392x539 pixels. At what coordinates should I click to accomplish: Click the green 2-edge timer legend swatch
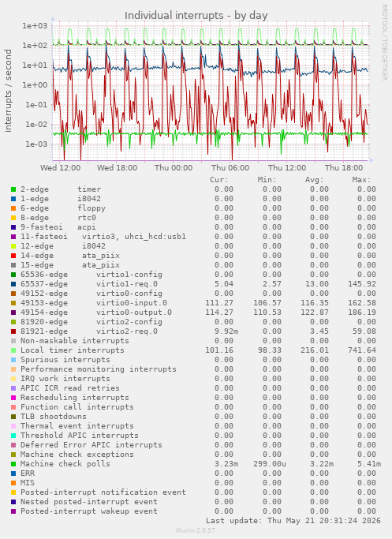click(x=13, y=189)
